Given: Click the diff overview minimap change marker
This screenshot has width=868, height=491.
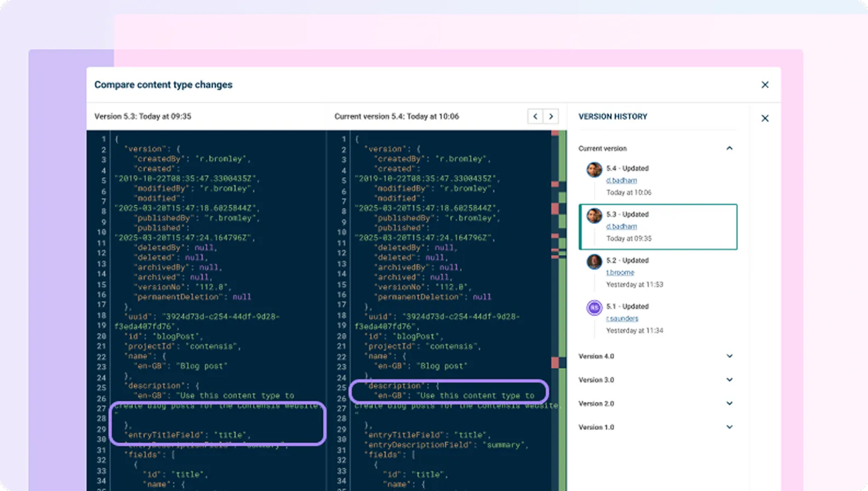Looking at the screenshot, I should tap(555, 208).
